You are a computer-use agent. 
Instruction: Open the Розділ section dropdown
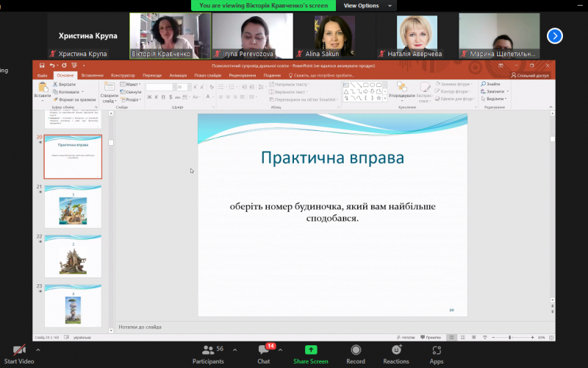(131, 99)
